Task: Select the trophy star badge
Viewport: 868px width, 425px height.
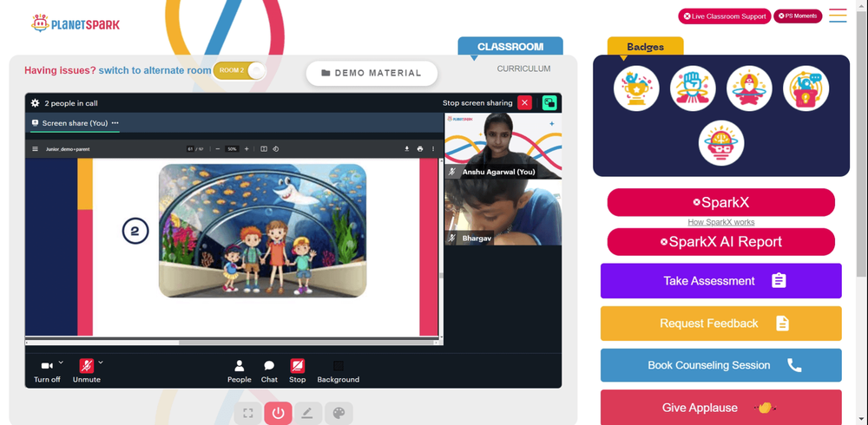Action: 636,88
